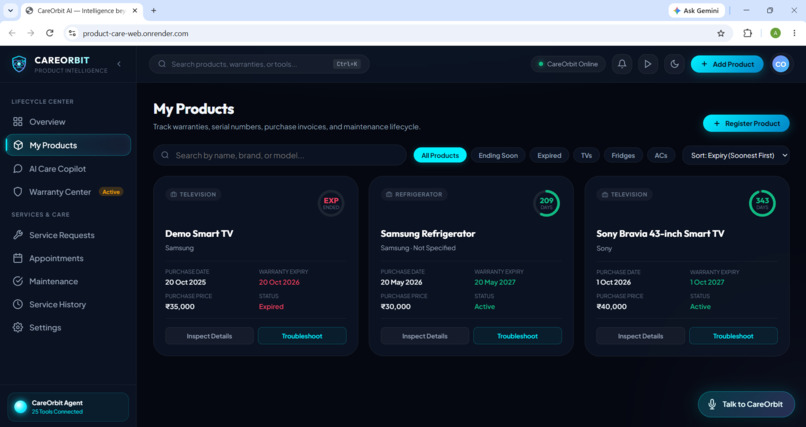Go back with the browser back arrow
The width and height of the screenshot is (806, 427).
click(12, 33)
